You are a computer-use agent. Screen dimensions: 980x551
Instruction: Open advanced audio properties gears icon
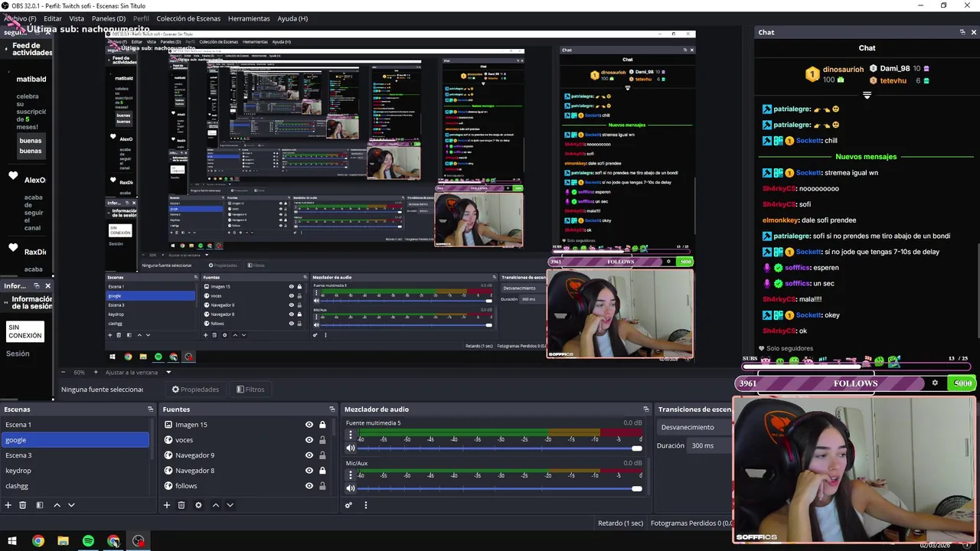click(348, 505)
